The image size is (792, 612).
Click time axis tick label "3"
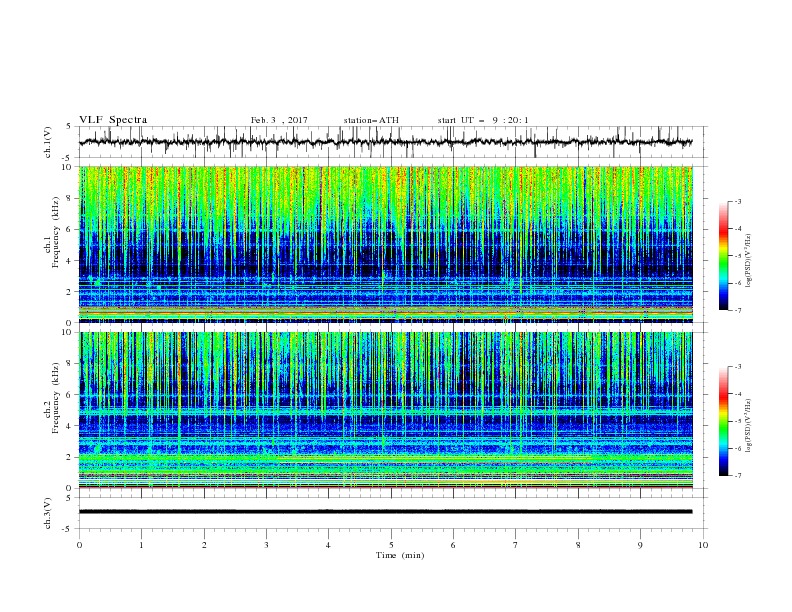(x=266, y=545)
